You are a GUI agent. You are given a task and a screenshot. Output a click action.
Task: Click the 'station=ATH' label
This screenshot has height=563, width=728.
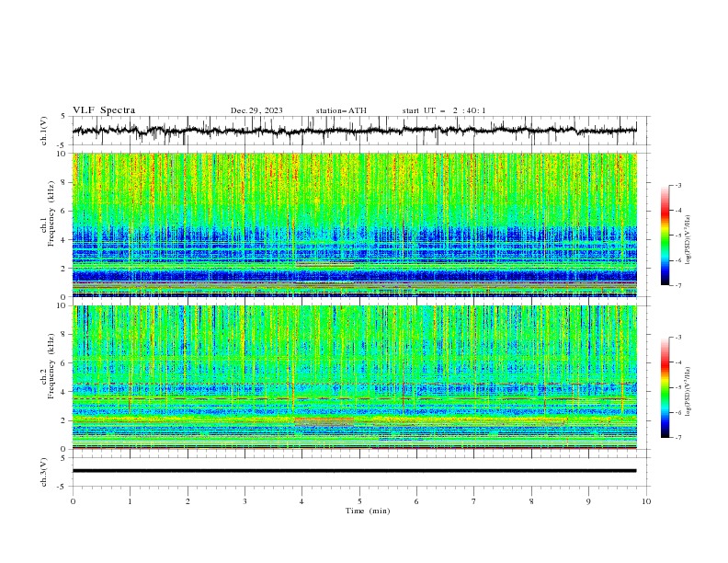pos(341,110)
